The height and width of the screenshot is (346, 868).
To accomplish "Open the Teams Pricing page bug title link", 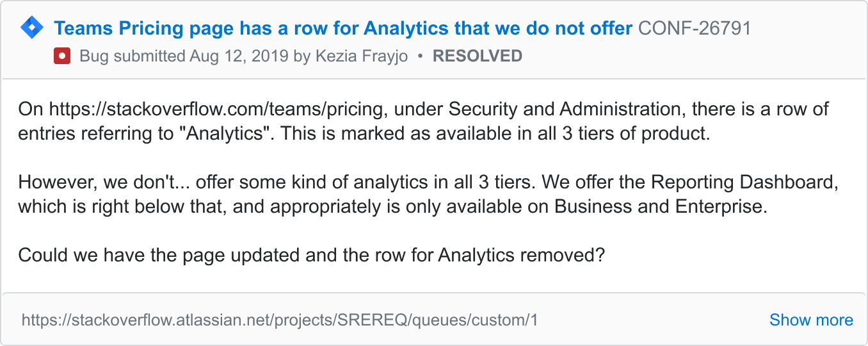I will click(x=343, y=28).
